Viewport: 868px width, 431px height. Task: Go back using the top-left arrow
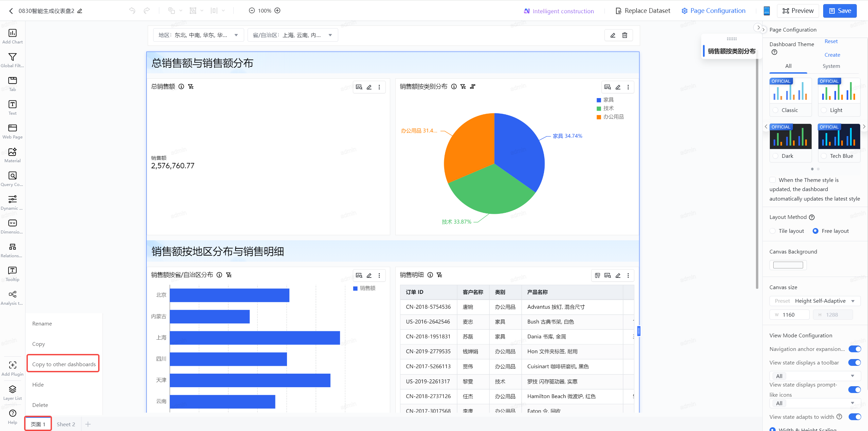11,11
